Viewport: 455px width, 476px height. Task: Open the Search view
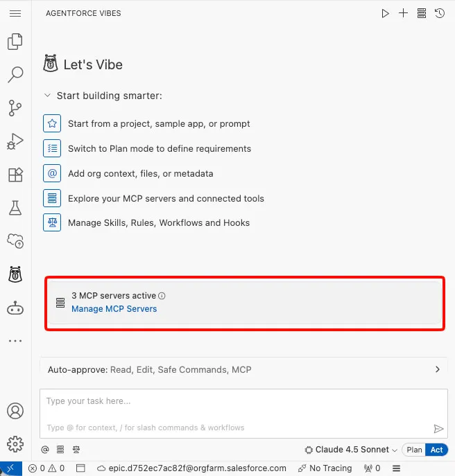(x=15, y=74)
